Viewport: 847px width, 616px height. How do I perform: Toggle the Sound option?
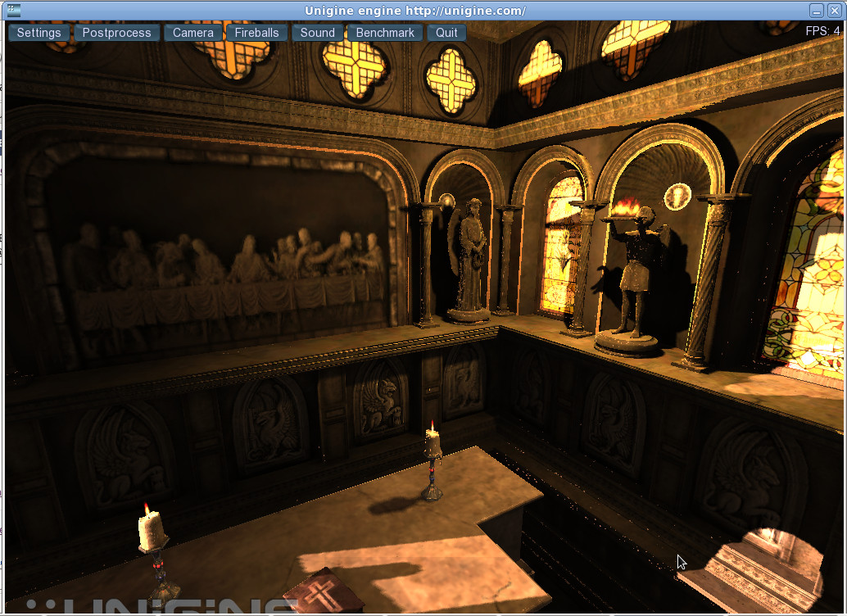coord(317,33)
